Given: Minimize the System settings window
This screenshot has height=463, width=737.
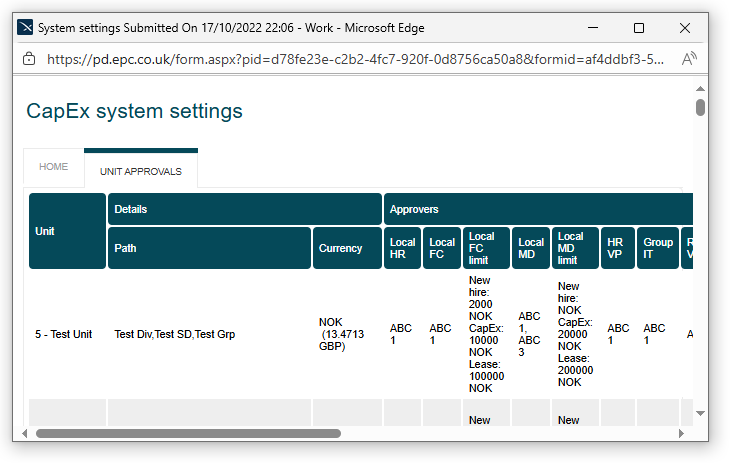Looking at the screenshot, I should 593,28.
